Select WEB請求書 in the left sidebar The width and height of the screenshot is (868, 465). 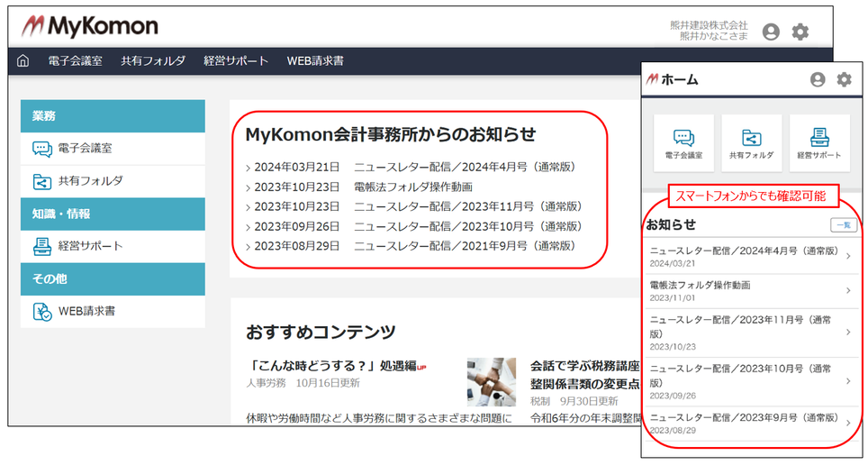pos(86,312)
